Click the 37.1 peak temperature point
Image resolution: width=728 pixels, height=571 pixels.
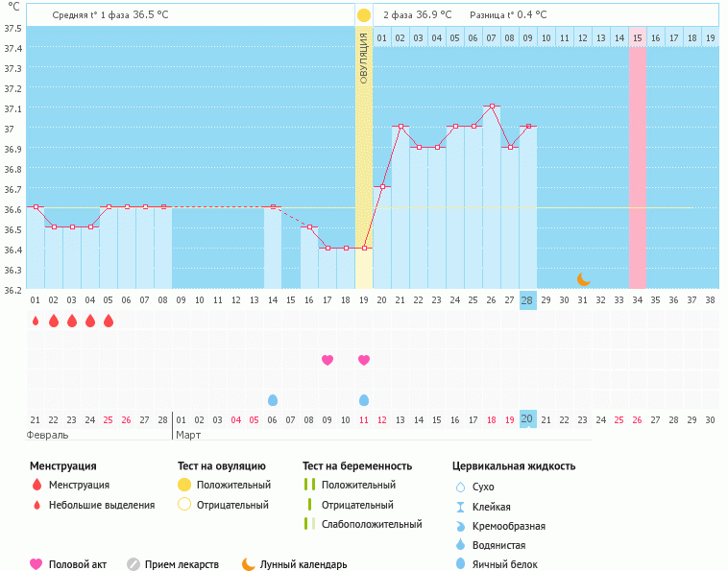click(x=491, y=107)
